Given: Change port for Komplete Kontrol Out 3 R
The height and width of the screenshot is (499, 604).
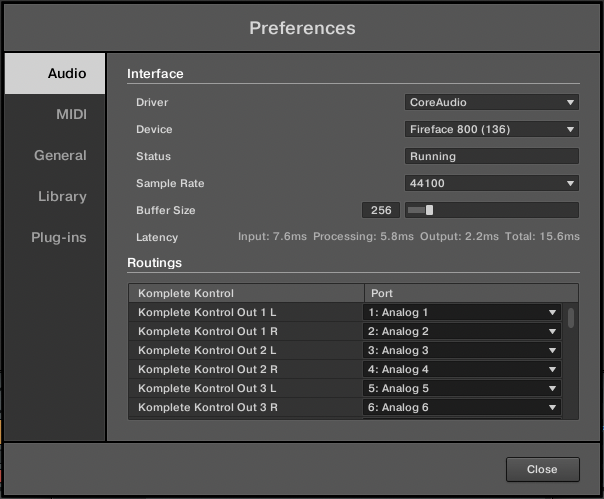Looking at the screenshot, I should 462,407.
